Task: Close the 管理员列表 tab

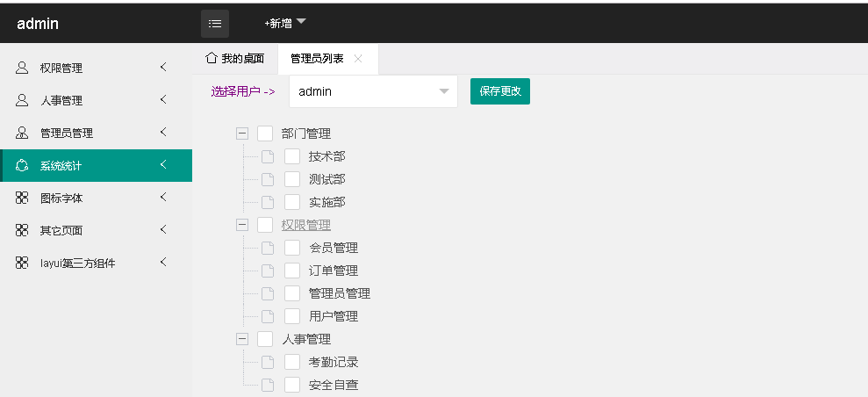Action: point(358,59)
